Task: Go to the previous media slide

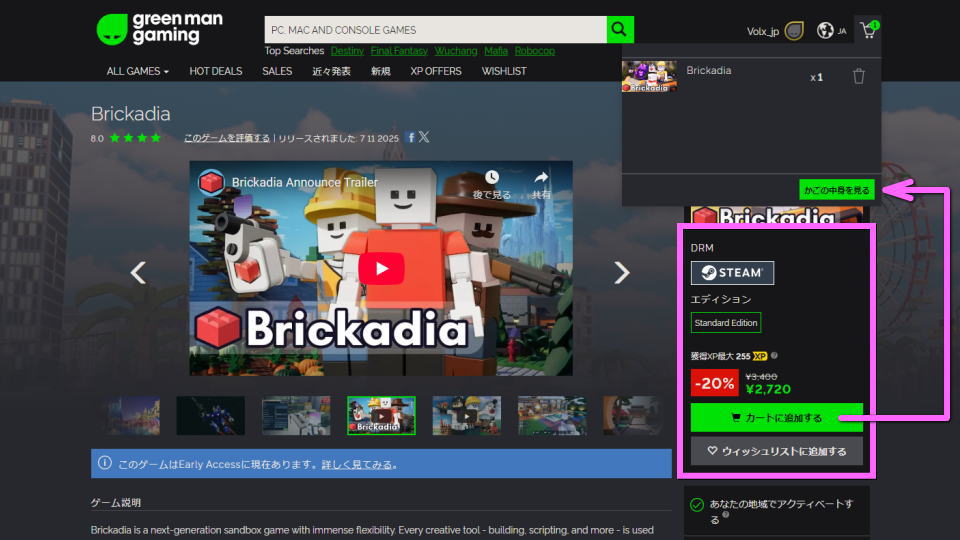Action: pyautogui.click(x=139, y=272)
